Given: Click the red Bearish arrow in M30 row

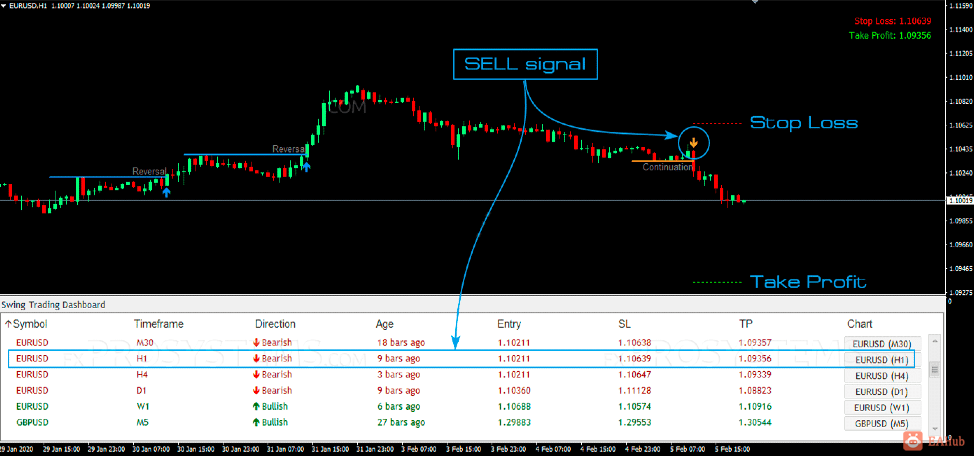Looking at the screenshot, I should click(x=256, y=342).
